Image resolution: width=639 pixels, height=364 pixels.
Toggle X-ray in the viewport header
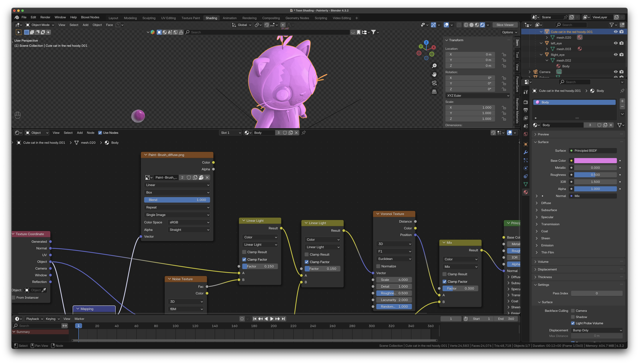[459, 25]
